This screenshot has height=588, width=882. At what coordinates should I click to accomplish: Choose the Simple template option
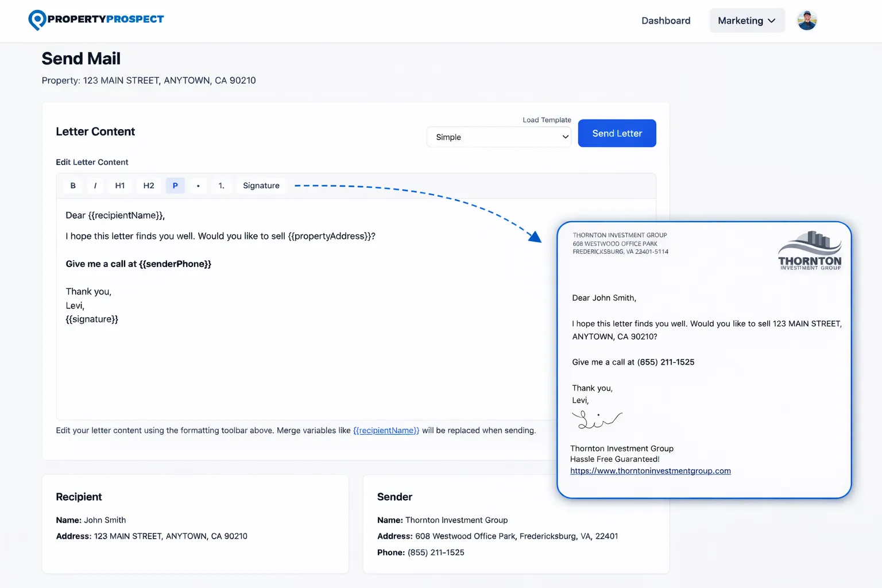click(x=498, y=137)
